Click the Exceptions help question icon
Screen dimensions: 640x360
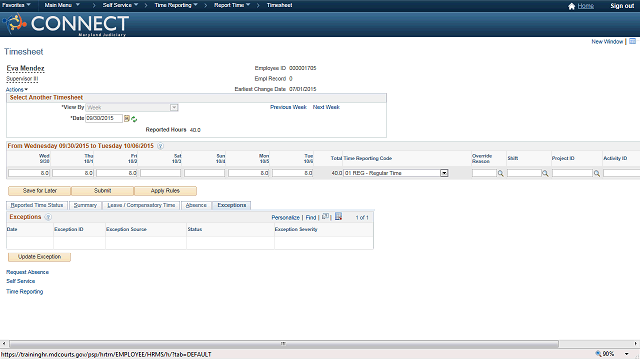pos(48,217)
